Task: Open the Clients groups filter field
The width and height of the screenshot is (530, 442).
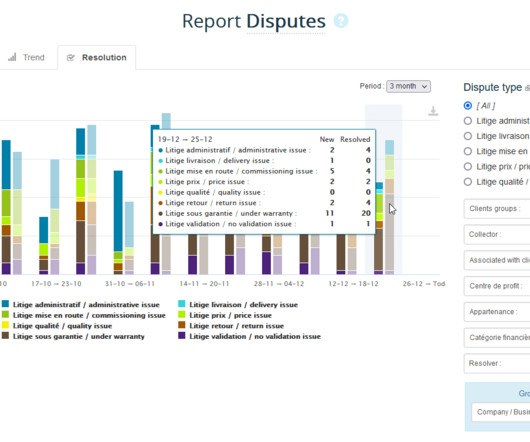Action: [x=497, y=208]
